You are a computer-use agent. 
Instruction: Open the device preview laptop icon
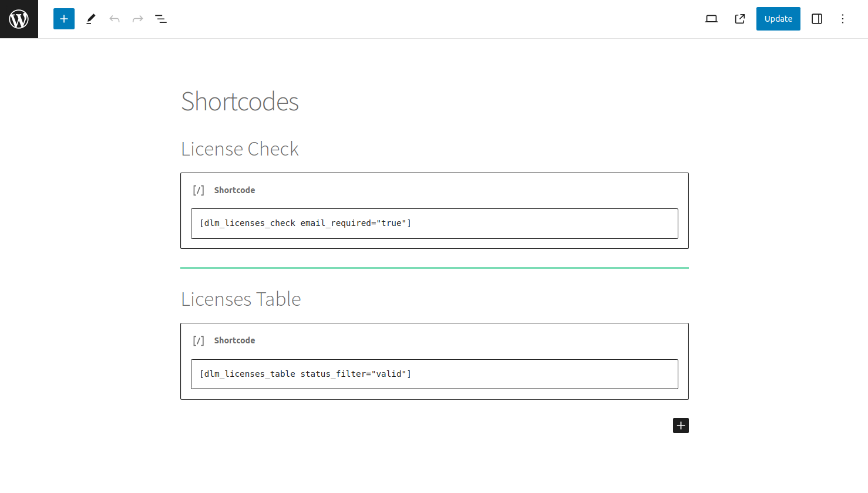click(x=711, y=19)
